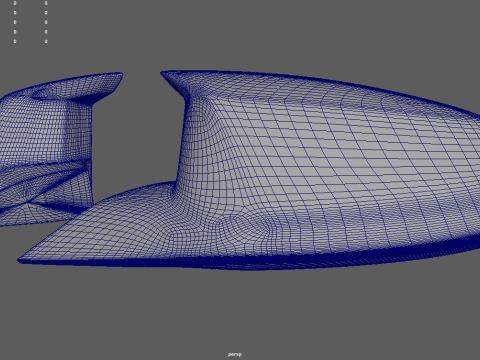Click the creased folds on smaller object's base
The width and height of the screenshot is (480, 360).
50,187
